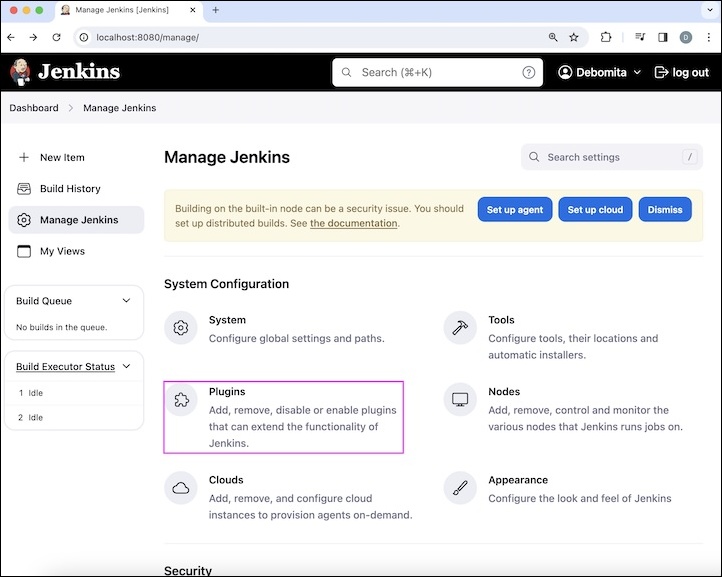Select New Item in the sidebar

62,158
